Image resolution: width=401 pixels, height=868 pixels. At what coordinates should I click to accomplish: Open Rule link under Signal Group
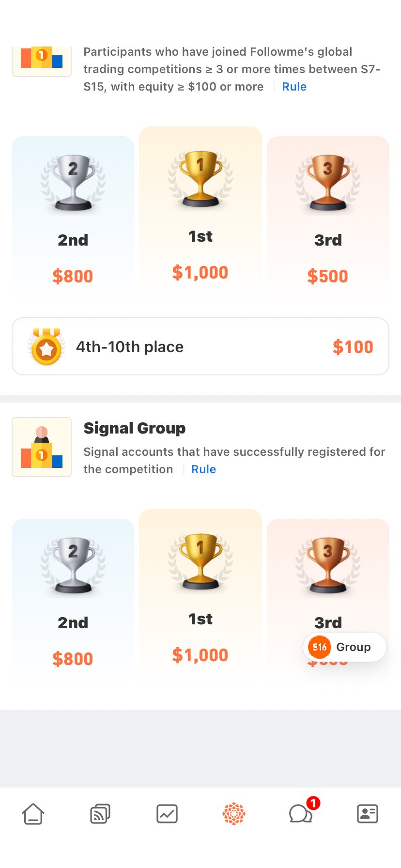(x=203, y=469)
